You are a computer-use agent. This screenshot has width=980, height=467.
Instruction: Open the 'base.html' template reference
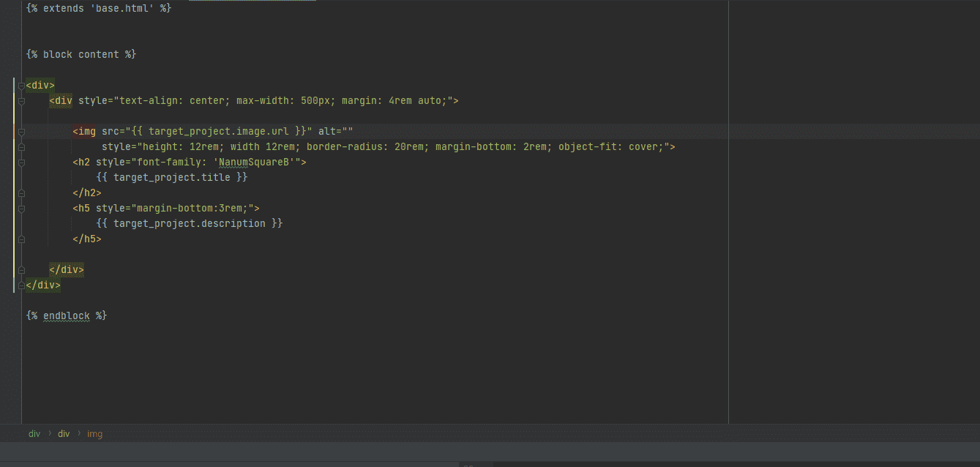click(124, 9)
